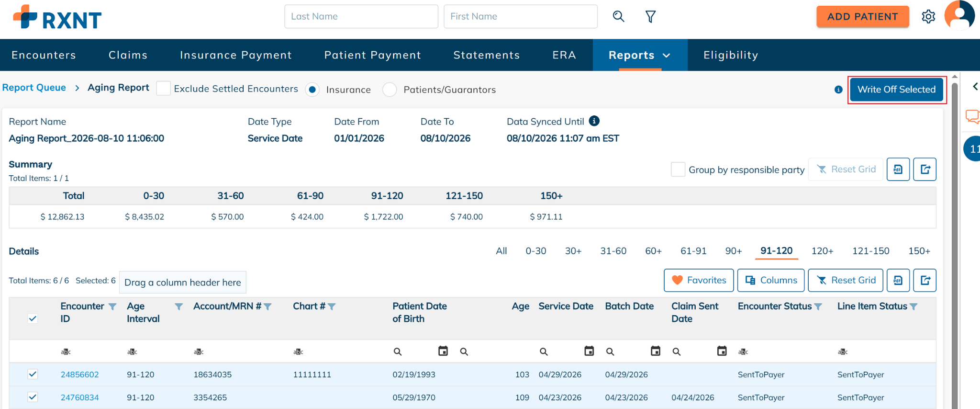Click the Write Off Selected button
980x409 pixels.
tap(896, 90)
